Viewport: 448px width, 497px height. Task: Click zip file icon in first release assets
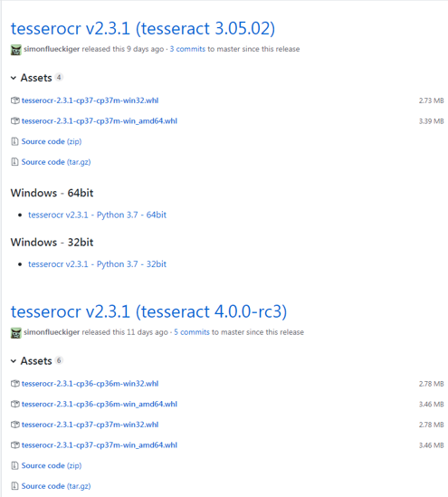click(14, 141)
